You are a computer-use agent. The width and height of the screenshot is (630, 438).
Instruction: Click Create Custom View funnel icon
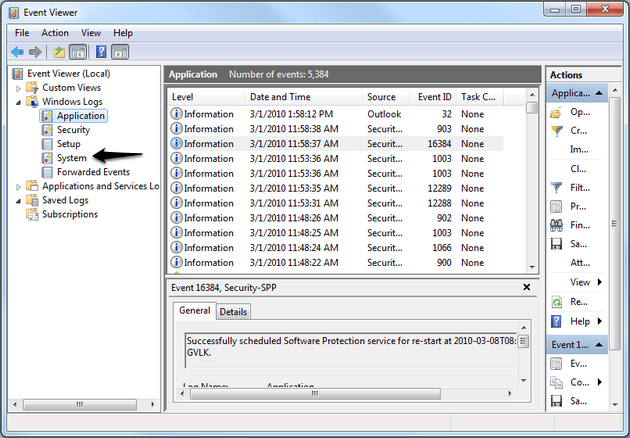pos(556,131)
